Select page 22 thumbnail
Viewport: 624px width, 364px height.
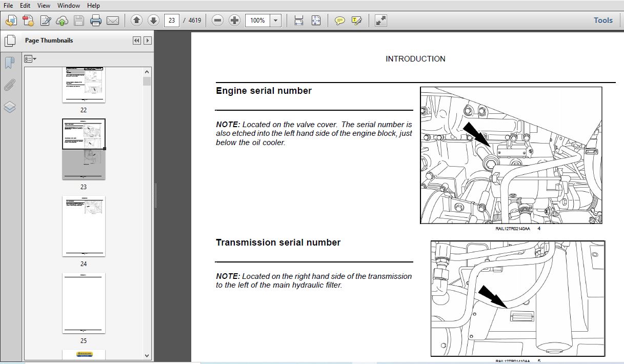pyautogui.click(x=84, y=85)
